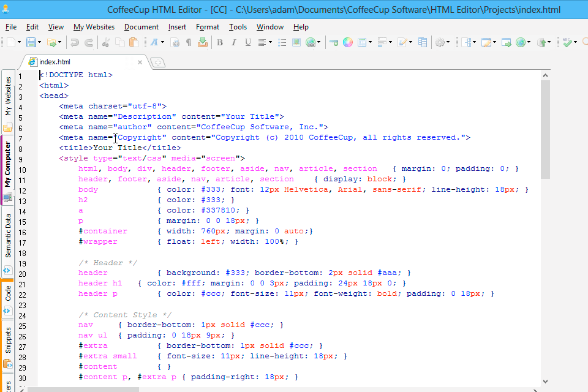Click the window with green arrow icon

(x=507, y=42)
